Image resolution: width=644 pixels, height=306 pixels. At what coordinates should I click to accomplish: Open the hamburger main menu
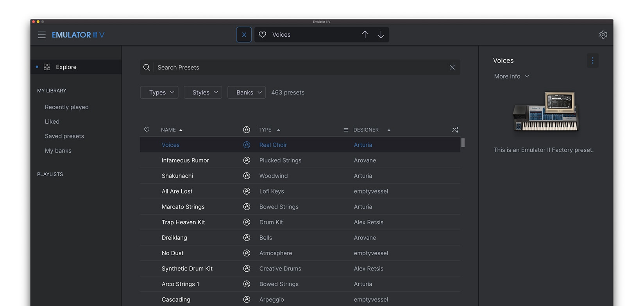[x=42, y=35]
